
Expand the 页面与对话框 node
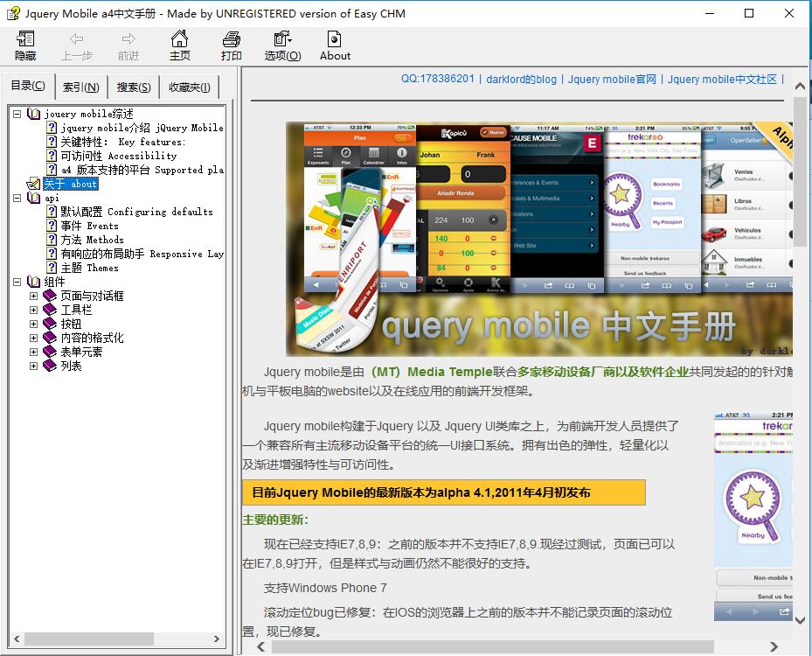pos(34,296)
